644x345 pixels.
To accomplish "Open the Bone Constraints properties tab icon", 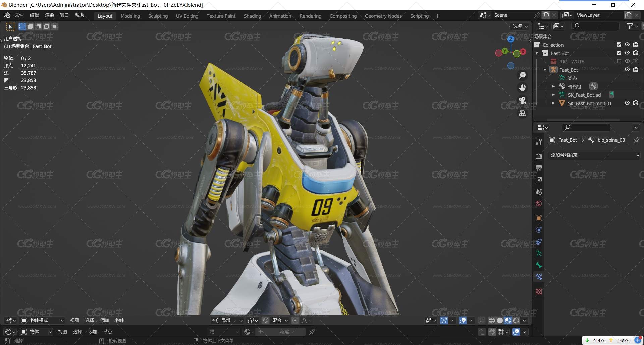I will click(539, 277).
